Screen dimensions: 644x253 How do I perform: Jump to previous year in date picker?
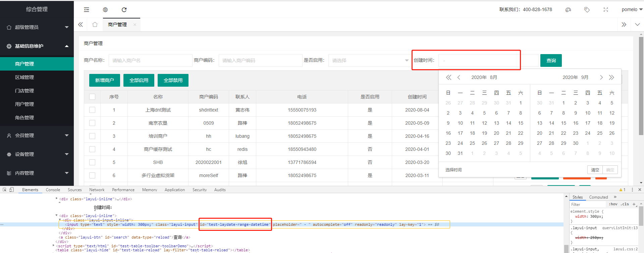(449, 77)
